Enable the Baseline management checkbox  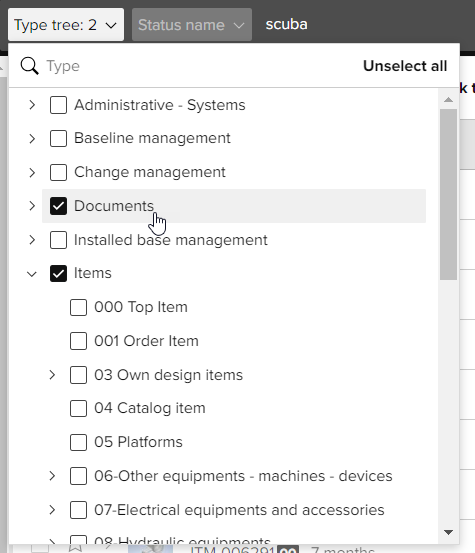pos(59,138)
